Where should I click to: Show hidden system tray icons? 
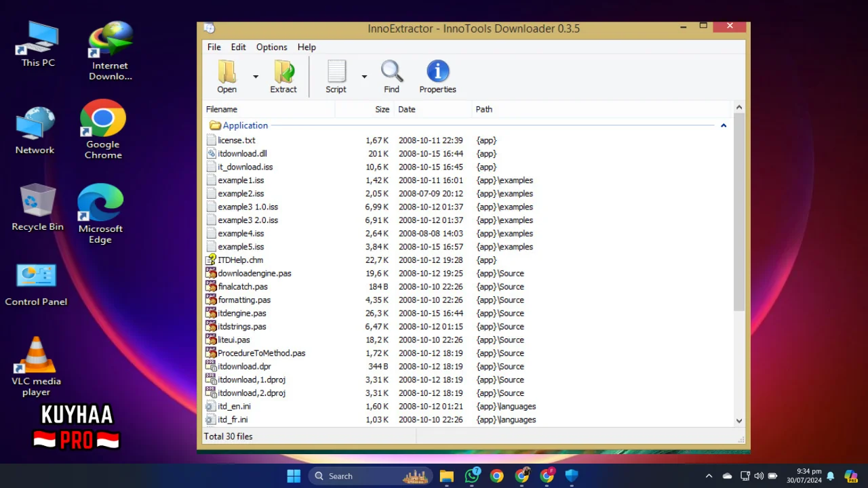point(709,476)
